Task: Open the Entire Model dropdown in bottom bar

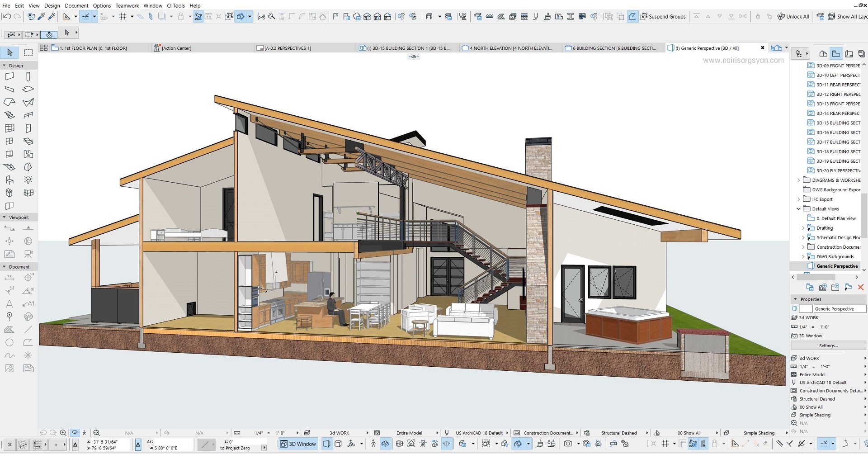Action: pos(406,433)
